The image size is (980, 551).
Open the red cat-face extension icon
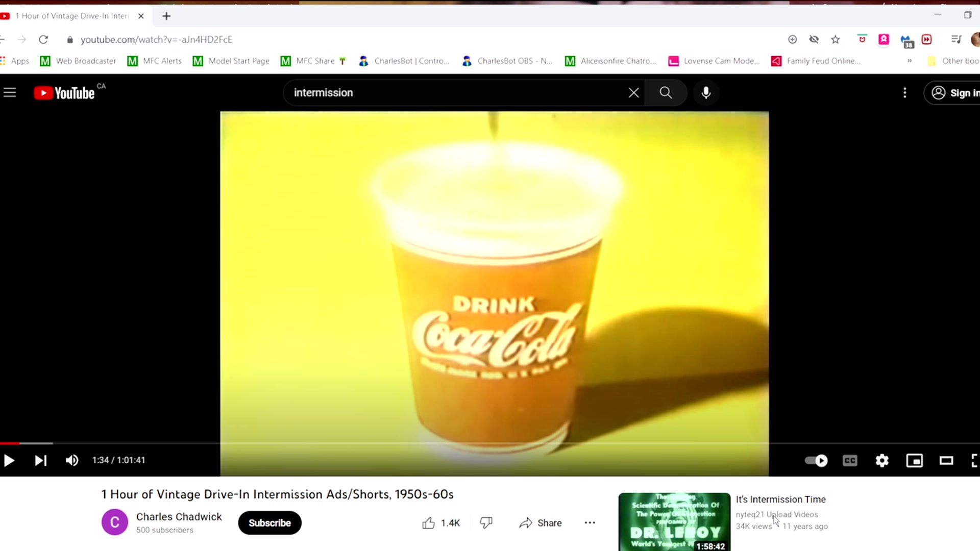coord(862,39)
